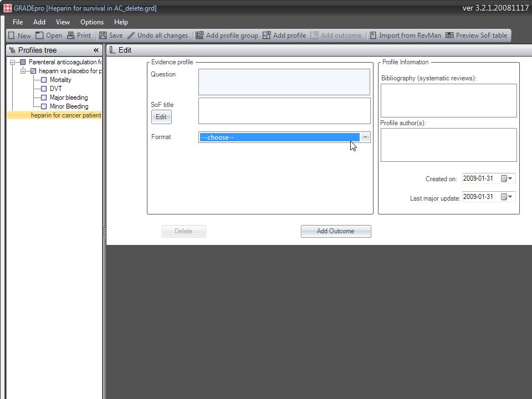
Task: Click the Edit panel header icon
Action: point(112,50)
